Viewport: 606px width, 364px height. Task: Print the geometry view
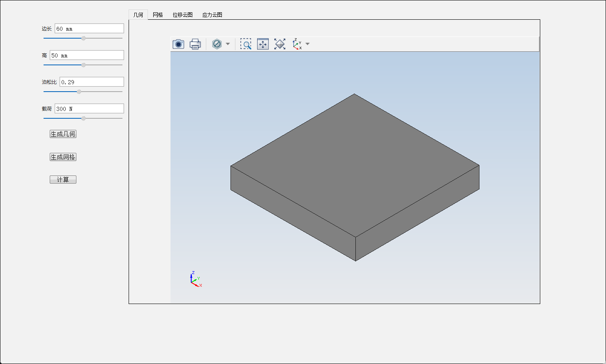pyautogui.click(x=195, y=44)
